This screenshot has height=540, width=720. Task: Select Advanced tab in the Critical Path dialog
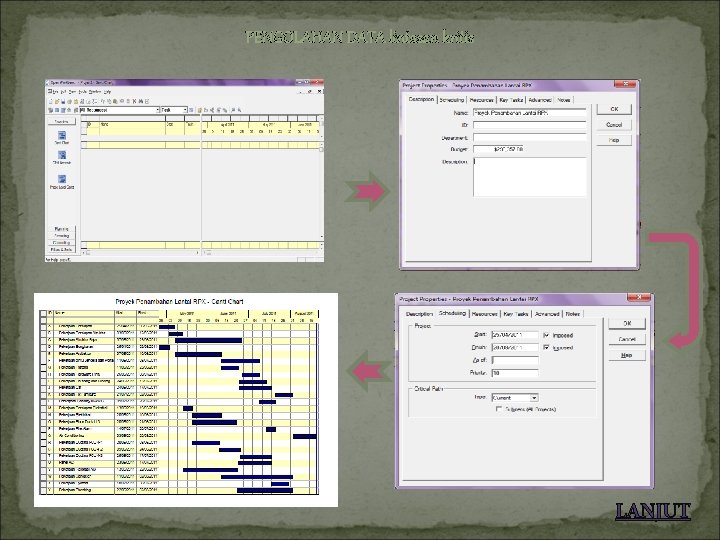tap(547, 314)
